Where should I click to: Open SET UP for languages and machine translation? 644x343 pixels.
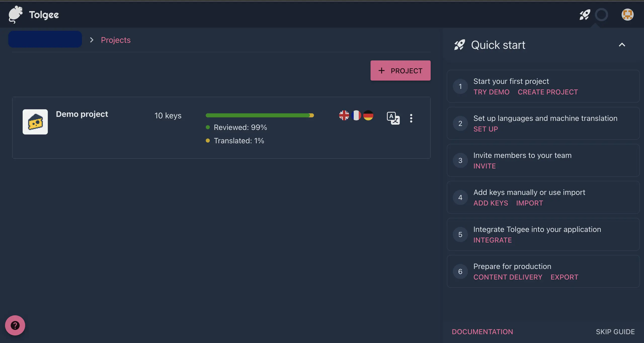pos(486,129)
